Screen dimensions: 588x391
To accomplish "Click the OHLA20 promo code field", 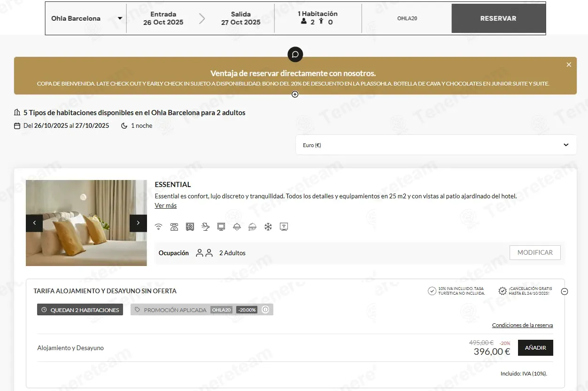I will [x=407, y=18].
